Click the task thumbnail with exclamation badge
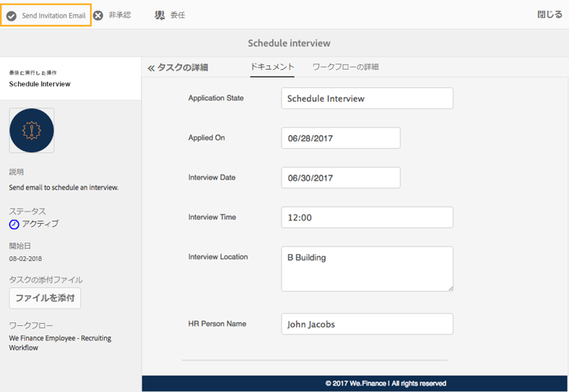 32,130
